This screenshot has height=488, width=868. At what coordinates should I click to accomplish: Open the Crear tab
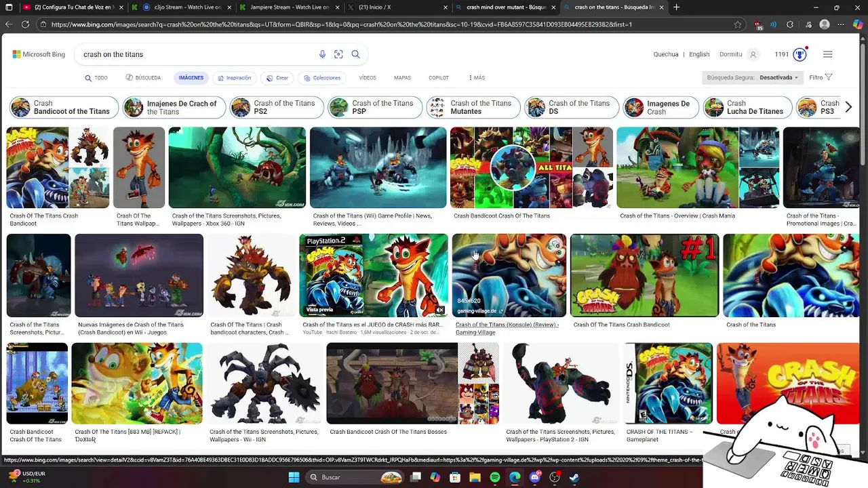[x=277, y=78]
